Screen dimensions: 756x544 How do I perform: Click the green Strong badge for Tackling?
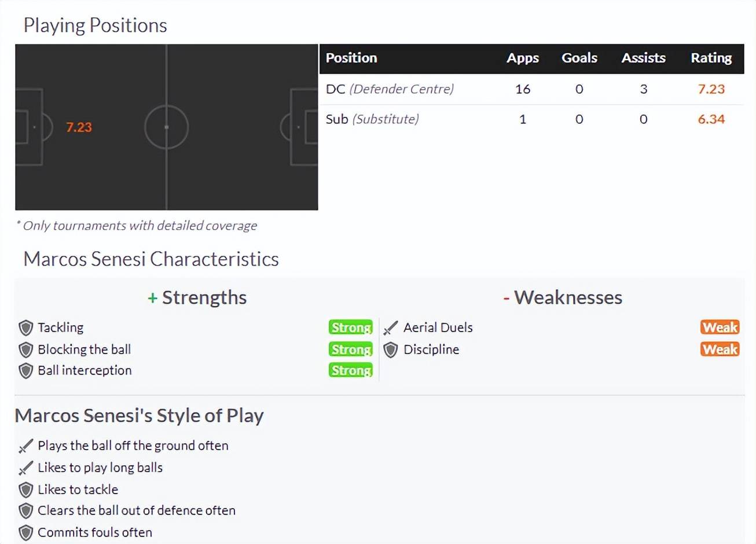(351, 328)
